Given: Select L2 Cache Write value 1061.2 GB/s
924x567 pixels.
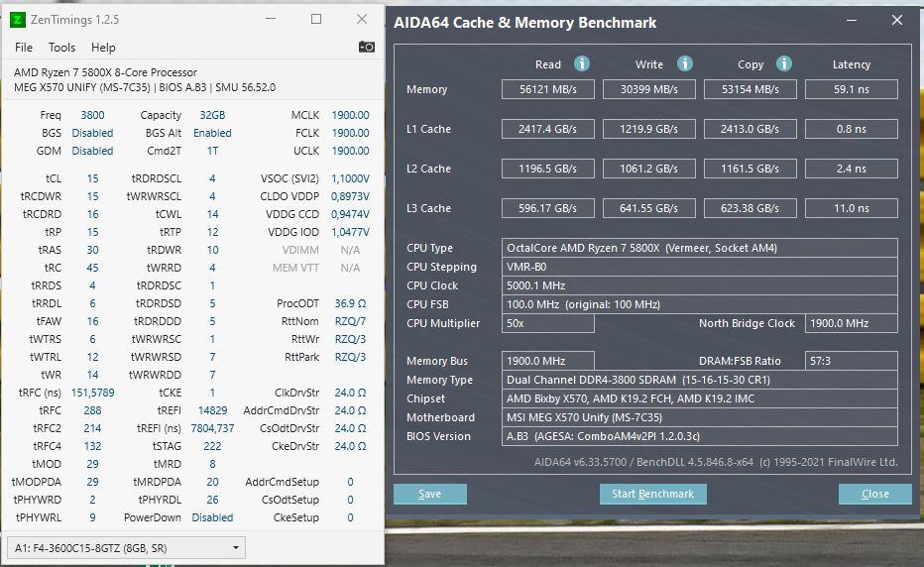Looking at the screenshot, I should click(x=648, y=169).
